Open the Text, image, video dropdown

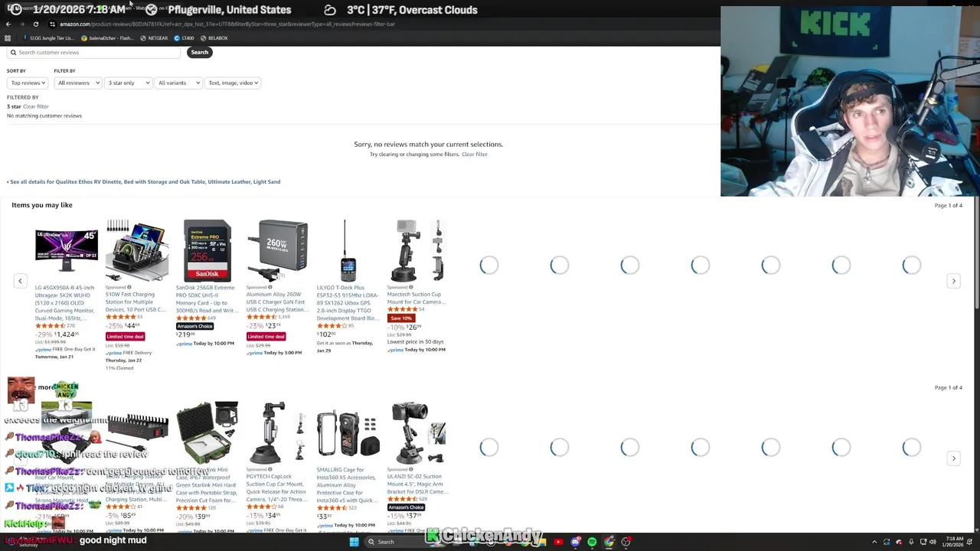pyautogui.click(x=233, y=83)
